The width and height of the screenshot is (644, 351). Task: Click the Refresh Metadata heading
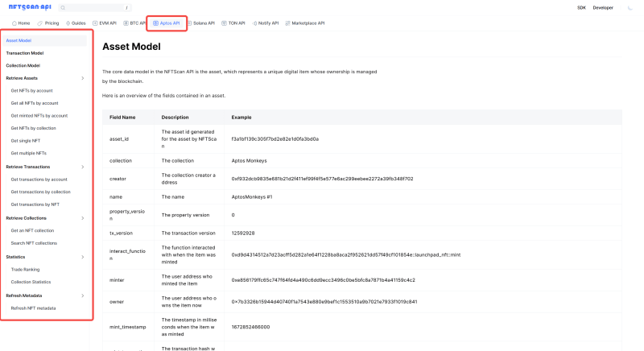[24, 296]
